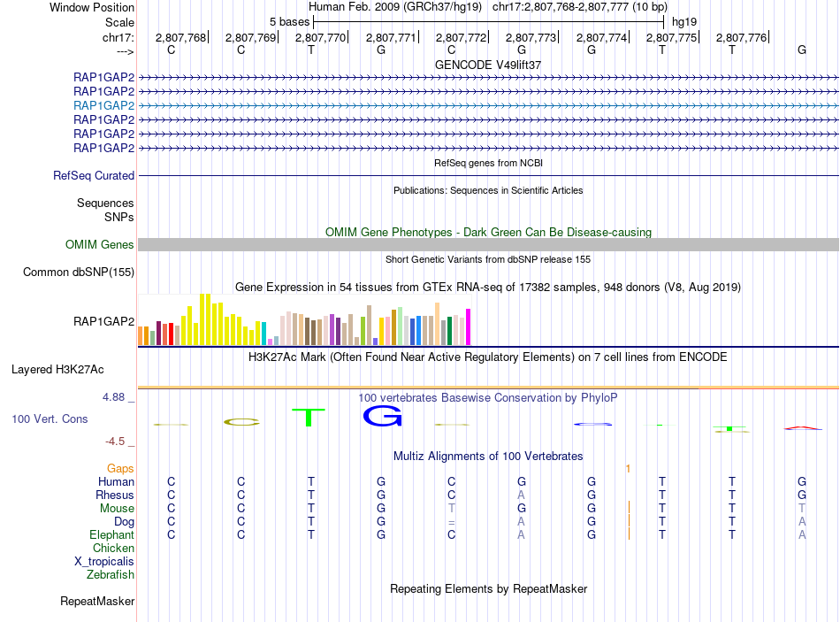Open Repeating Elements by RepeatMasker title

click(x=488, y=588)
